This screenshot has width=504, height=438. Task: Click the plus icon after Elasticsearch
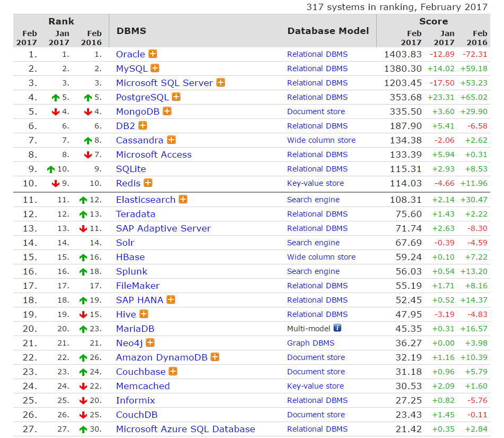(183, 199)
